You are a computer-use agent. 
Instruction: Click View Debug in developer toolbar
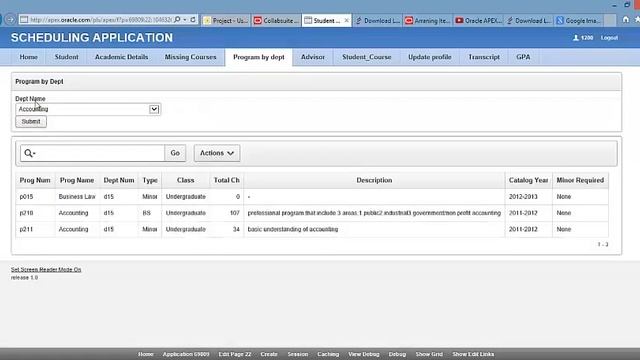(364, 354)
